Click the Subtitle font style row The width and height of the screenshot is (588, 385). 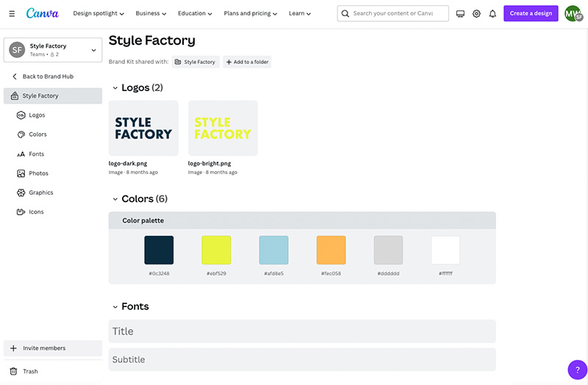(x=302, y=360)
